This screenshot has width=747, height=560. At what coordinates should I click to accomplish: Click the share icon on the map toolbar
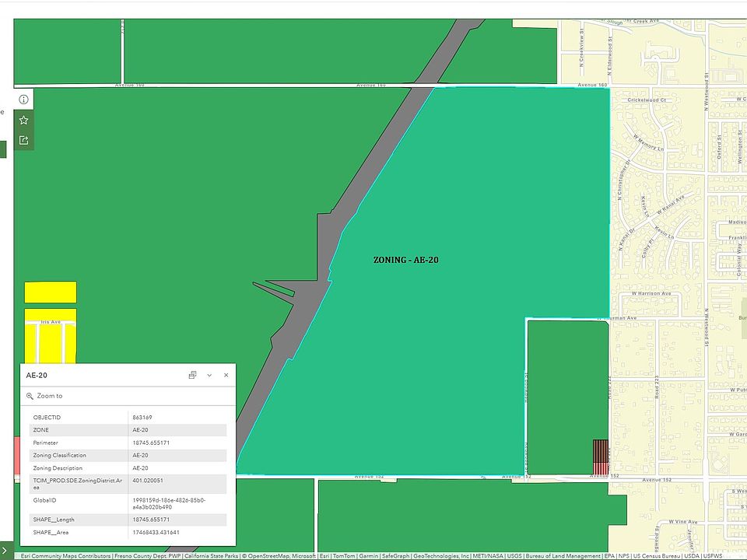[x=24, y=140]
